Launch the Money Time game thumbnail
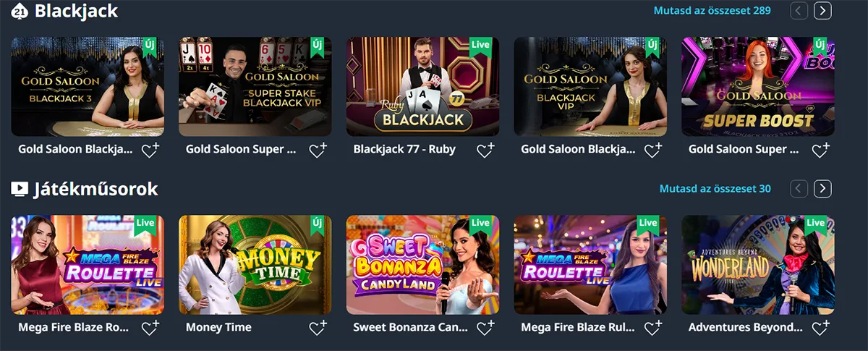The image size is (868, 351). (x=255, y=264)
